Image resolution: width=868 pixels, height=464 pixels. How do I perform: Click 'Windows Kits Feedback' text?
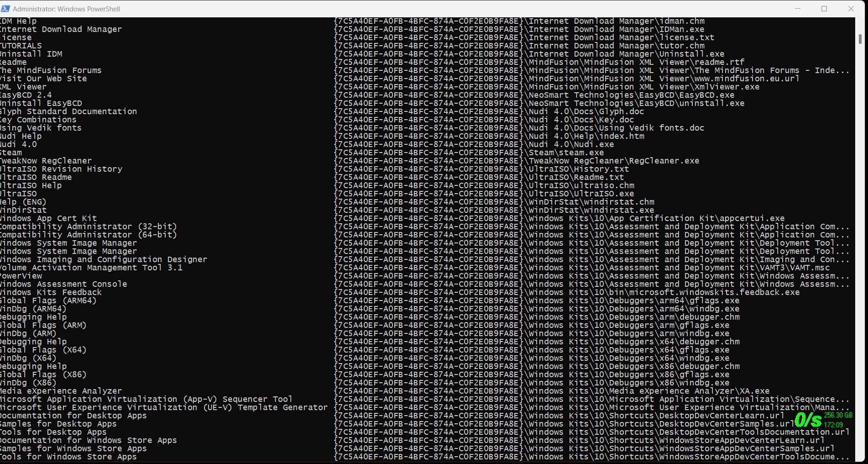point(51,292)
